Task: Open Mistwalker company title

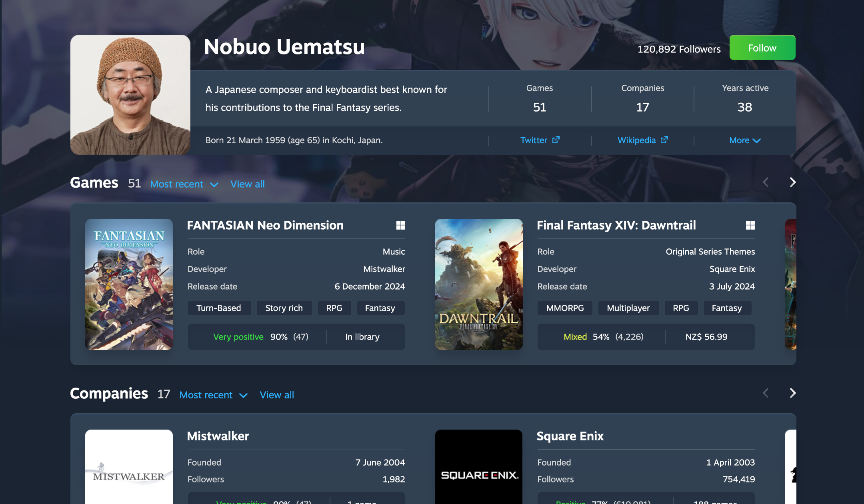Action: [x=218, y=436]
